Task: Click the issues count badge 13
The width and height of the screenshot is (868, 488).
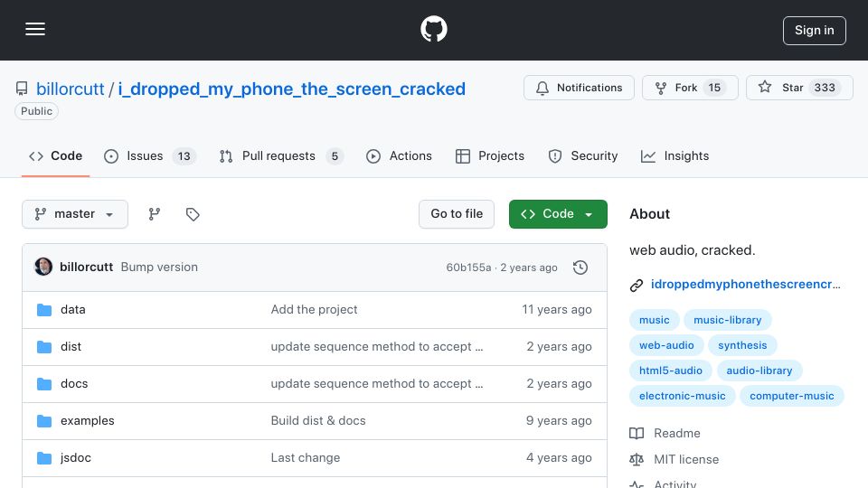Action: [x=184, y=156]
